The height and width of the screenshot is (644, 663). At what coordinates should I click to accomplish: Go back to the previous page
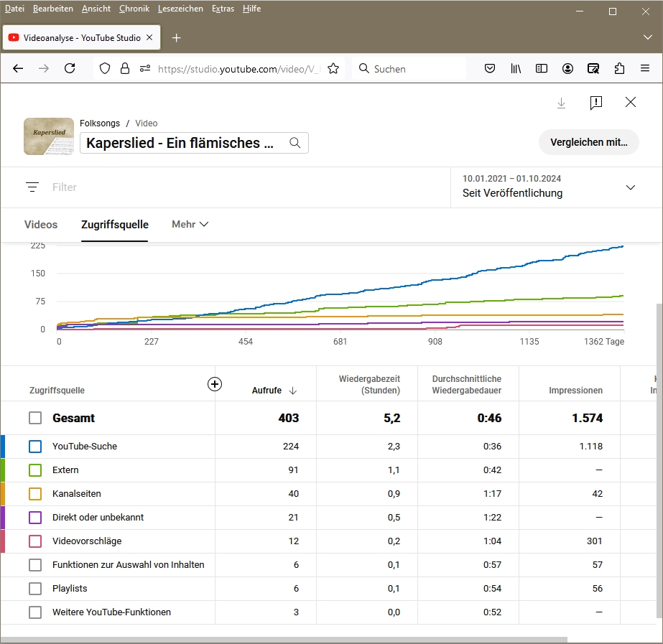[x=18, y=68]
